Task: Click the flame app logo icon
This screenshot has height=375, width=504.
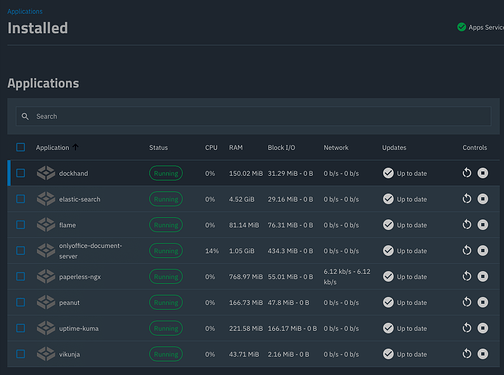Action: click(46, 225)
